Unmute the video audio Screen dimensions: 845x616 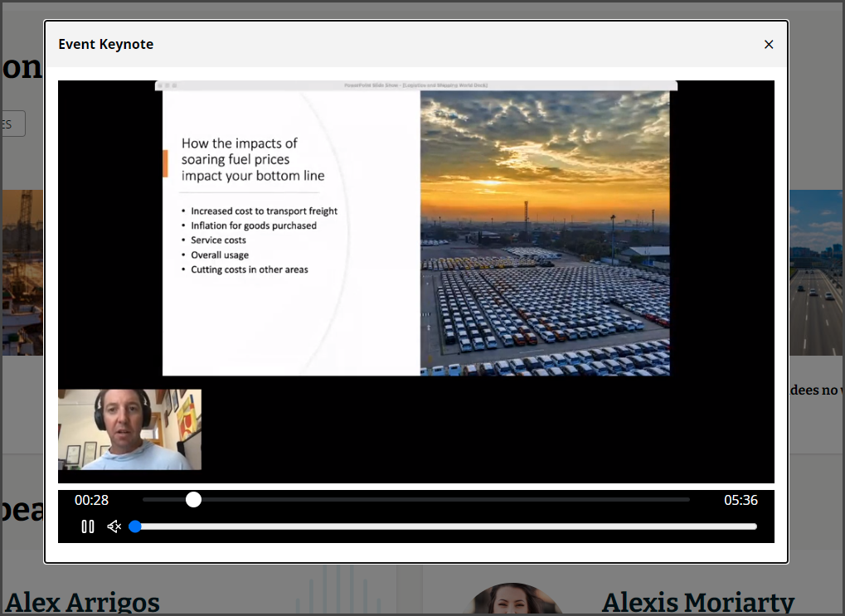point(114,526)
